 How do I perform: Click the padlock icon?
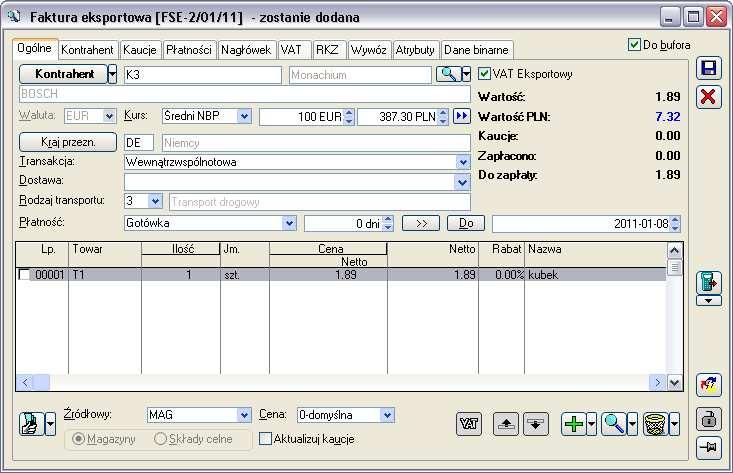tap(708, 419)
